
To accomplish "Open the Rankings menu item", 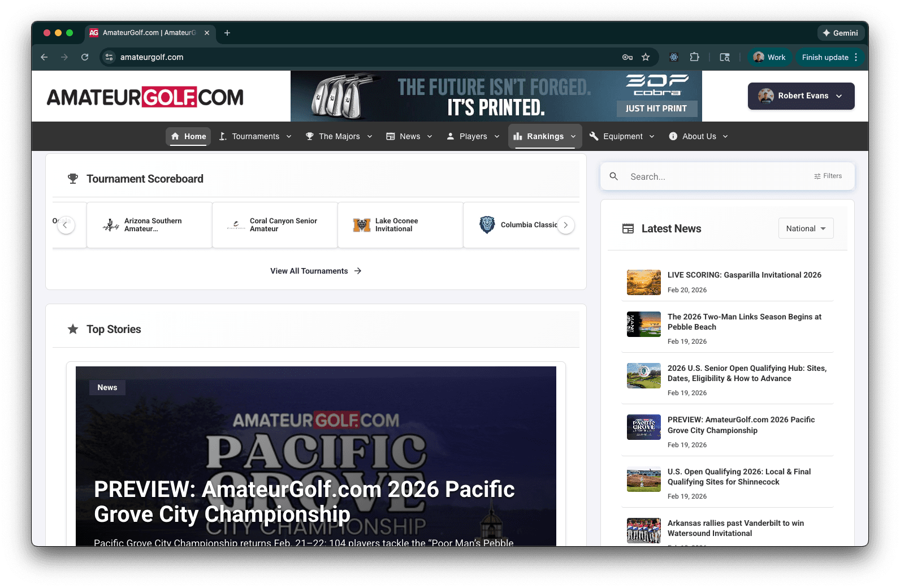I will click(544, 136).
